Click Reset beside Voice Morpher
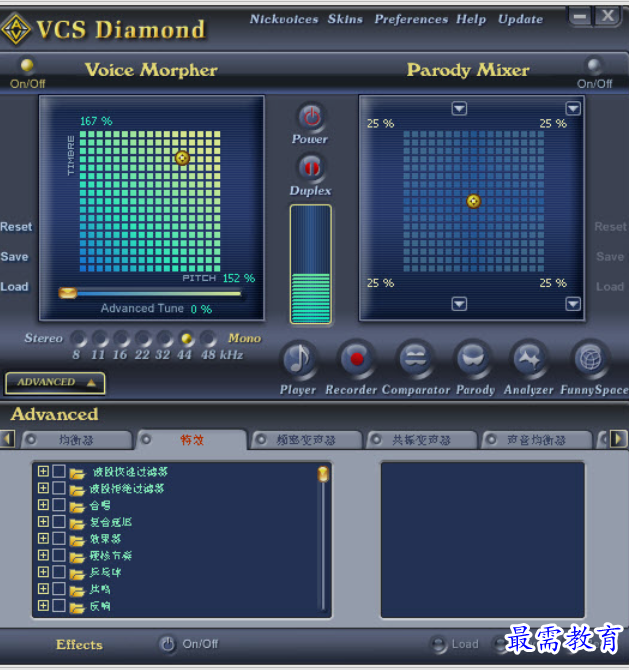Screen dimensions: 629x670 tap(16, 226)
